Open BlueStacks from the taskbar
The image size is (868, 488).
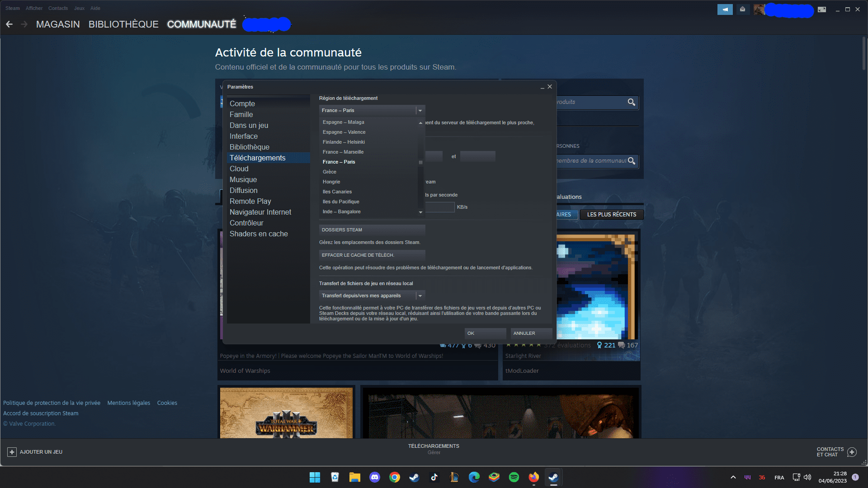click(494, 477)
